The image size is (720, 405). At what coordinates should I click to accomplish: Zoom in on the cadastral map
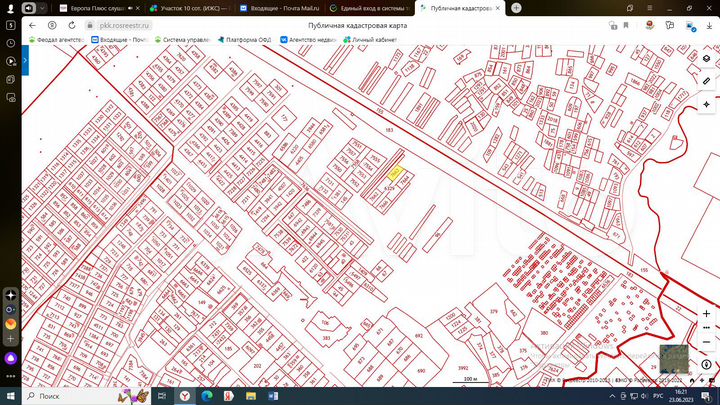coord(706,314)
